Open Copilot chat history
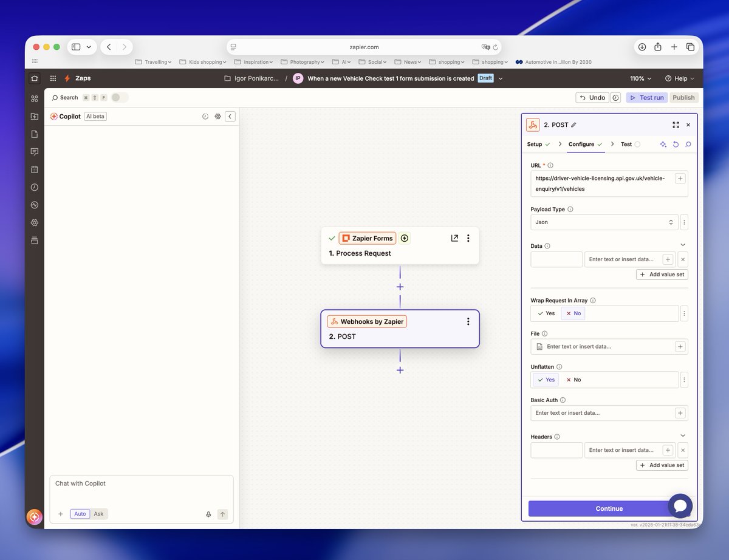 [x=205, y=116]
